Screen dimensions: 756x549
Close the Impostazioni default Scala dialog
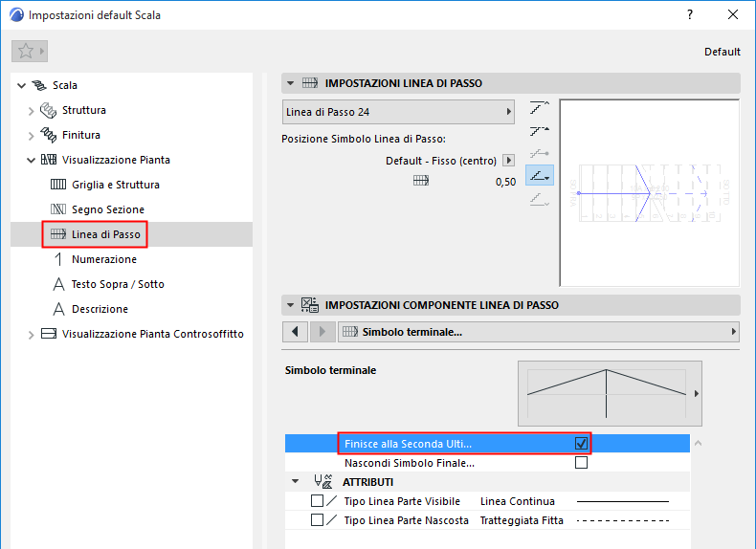click(x=733, y=14)
